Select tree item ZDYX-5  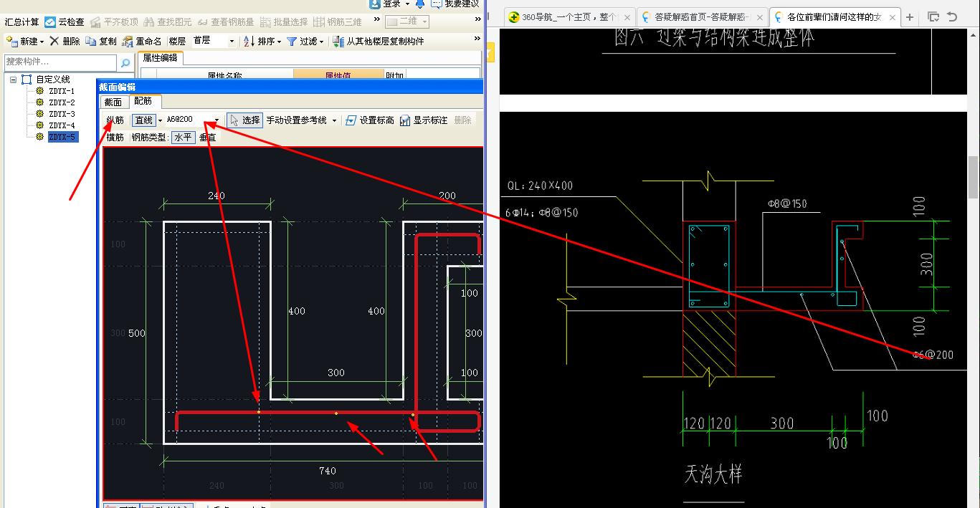tap(62, 137)
